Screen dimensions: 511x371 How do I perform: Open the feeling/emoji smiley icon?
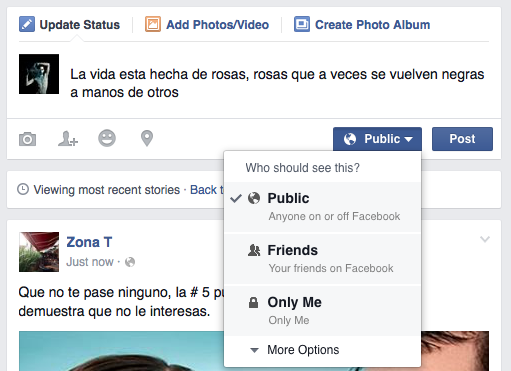(107, 138)
